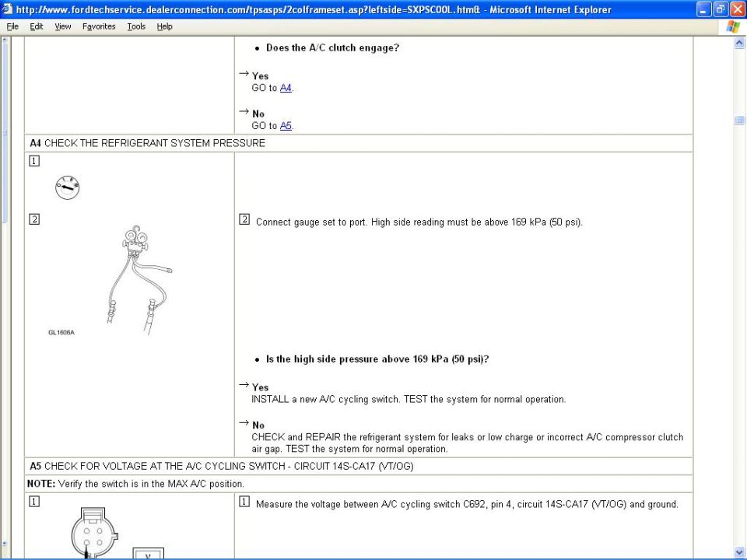Image resolution: width=747 pixels, height=560 pixels.
Task: Click step 2 box beside gauge set instruction
Action: coord(244,219)
